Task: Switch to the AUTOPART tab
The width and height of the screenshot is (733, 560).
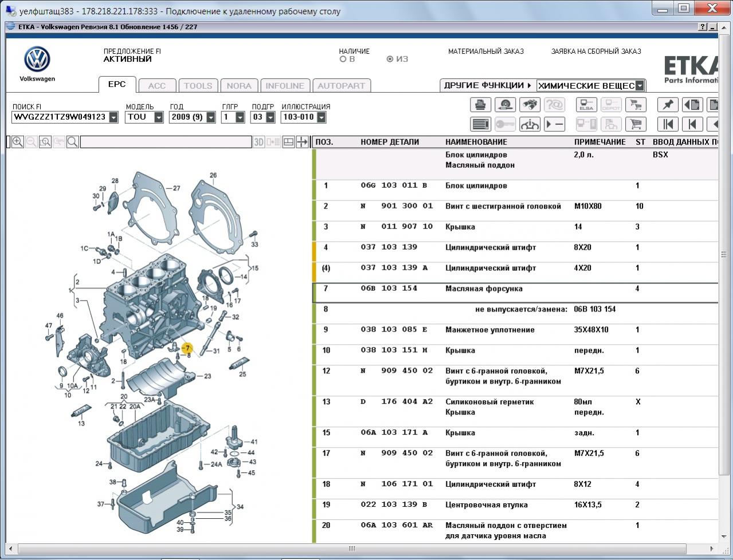Action: 342,86
